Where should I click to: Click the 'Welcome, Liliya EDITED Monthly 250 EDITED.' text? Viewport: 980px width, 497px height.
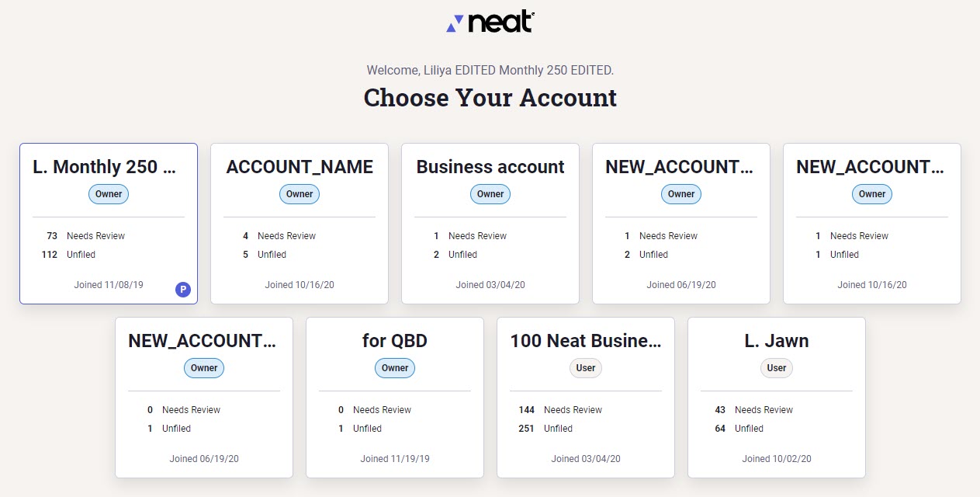[x=490, y=70]
